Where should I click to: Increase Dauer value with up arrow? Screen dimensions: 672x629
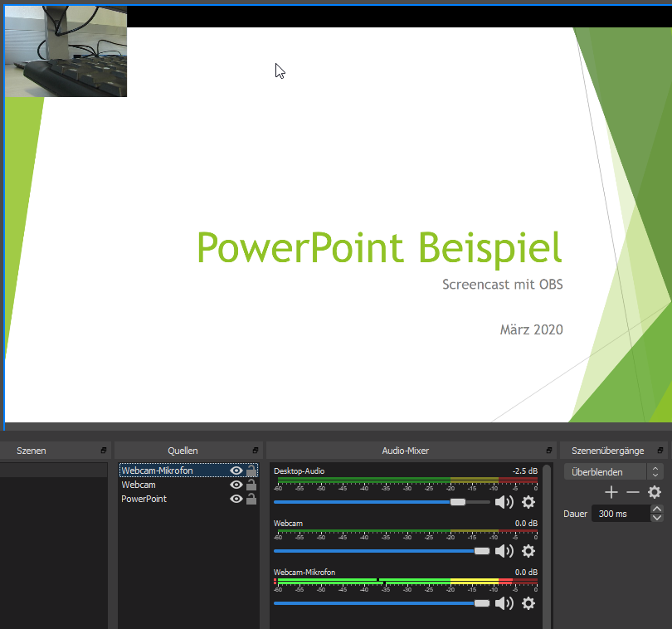tap(657, 510)
